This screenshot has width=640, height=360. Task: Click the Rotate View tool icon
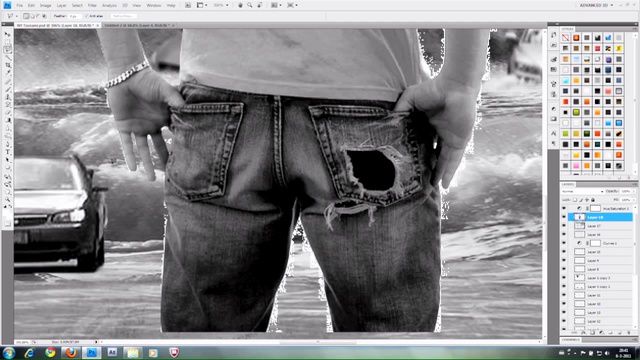coord(260,5)
